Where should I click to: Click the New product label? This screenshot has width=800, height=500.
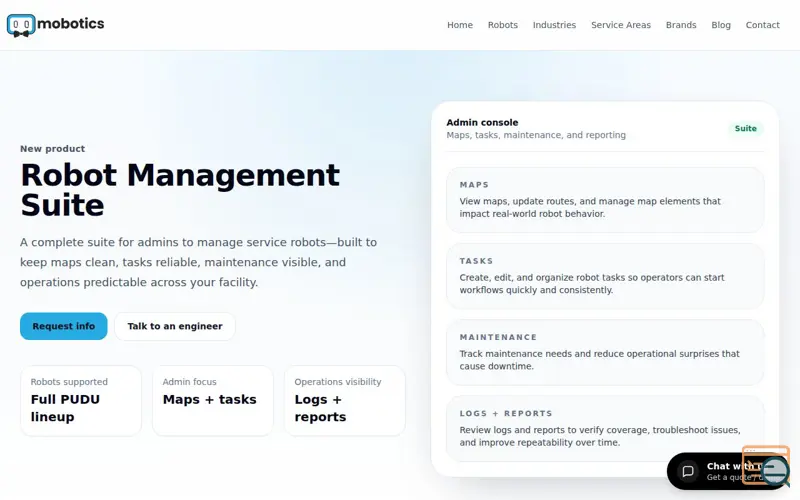click(53, 148)
